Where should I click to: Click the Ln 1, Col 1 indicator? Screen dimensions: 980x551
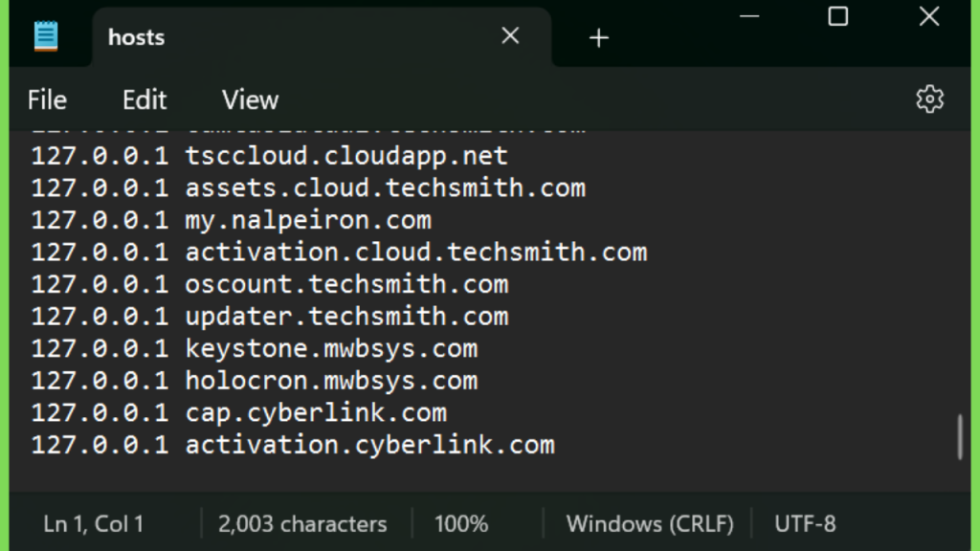pyautogui.click(x=93, y=523)
